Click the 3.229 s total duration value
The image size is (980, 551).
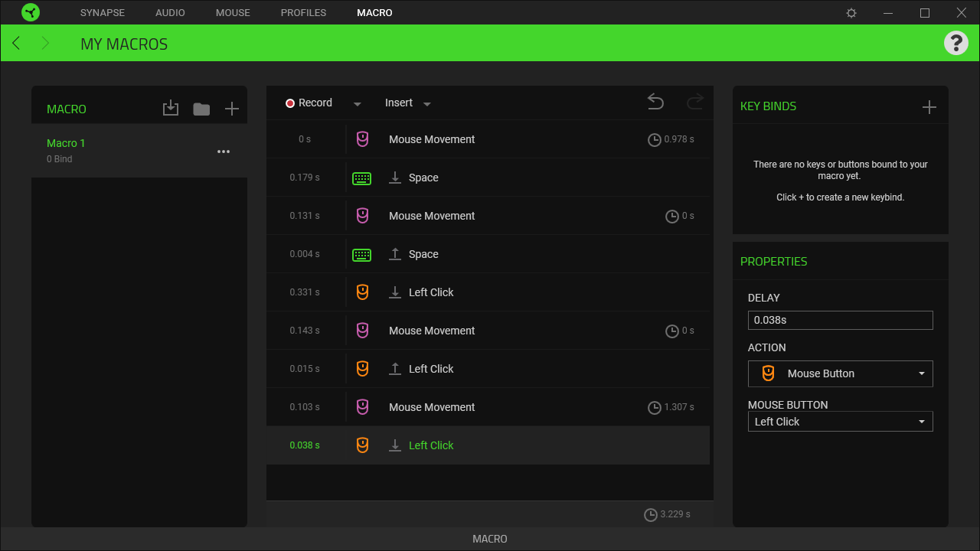[675, 514]
